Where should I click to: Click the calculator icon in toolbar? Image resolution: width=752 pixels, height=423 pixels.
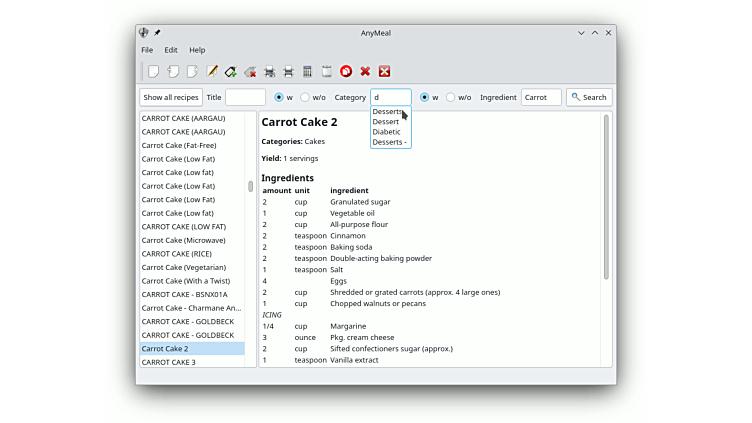point(307,71)
